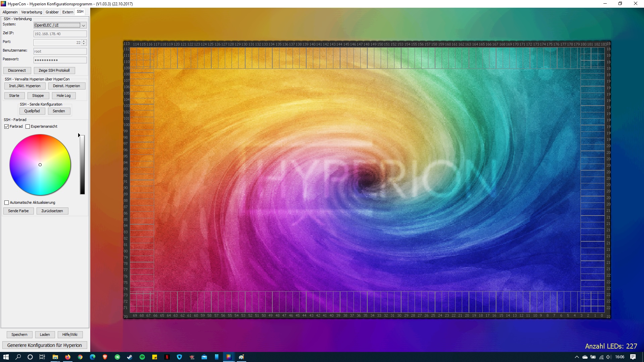Open taskbar search magnifier
The image size is (644, 362).
(18, 357)
